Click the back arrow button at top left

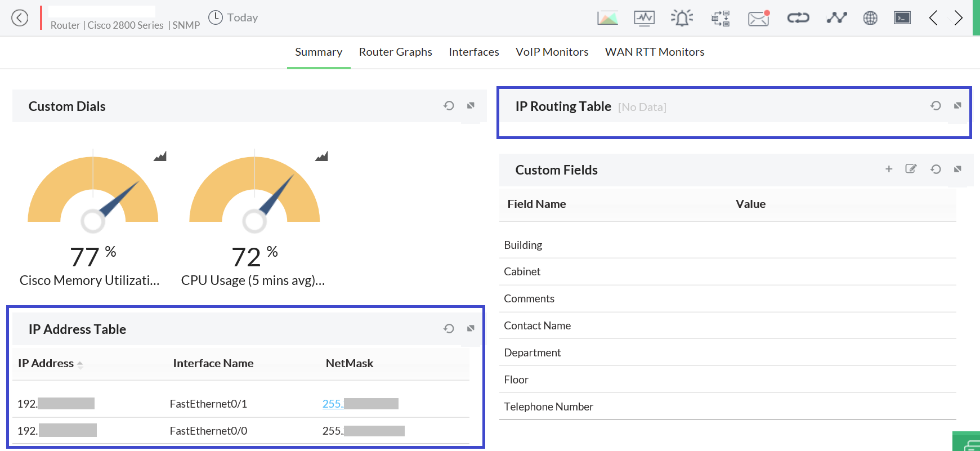(20, 18)
